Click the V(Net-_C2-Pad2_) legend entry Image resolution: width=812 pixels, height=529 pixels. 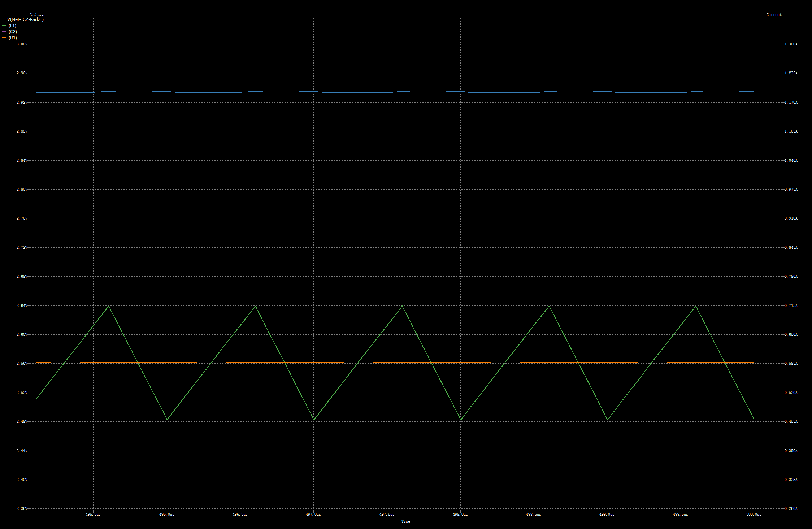tap(25, 19)
